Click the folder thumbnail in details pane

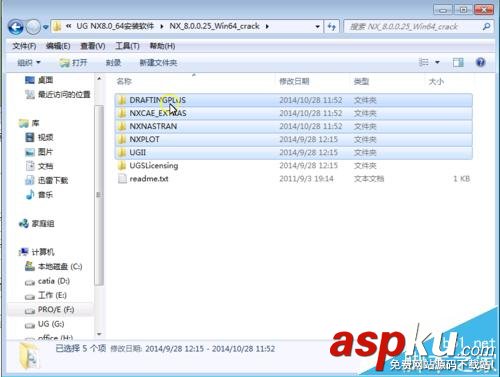tap(29, 356)
